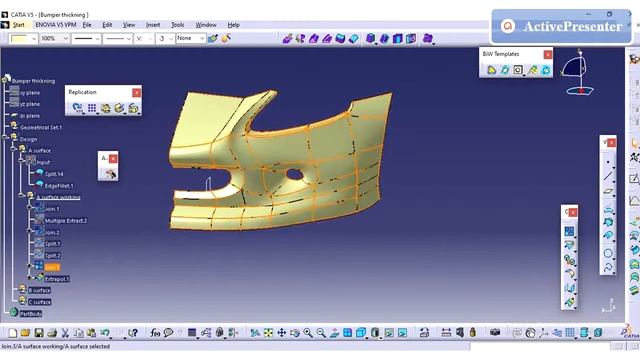Click the Normal View icon
Image resolution: width=640 pixels, height=360 pixels.
(334, 333)
